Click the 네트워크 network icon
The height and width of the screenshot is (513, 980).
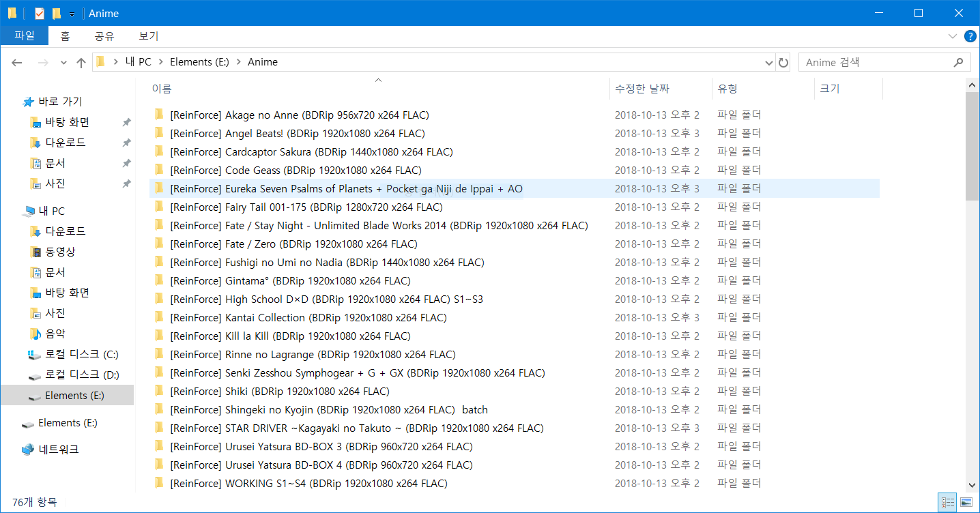(x=28, y=450)
